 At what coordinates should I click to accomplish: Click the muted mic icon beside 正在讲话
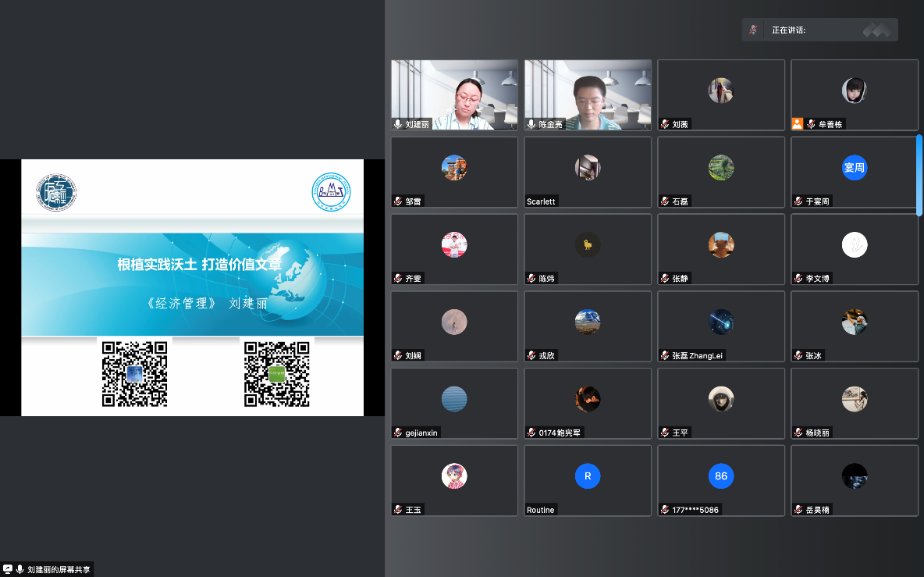pos(753,30)
